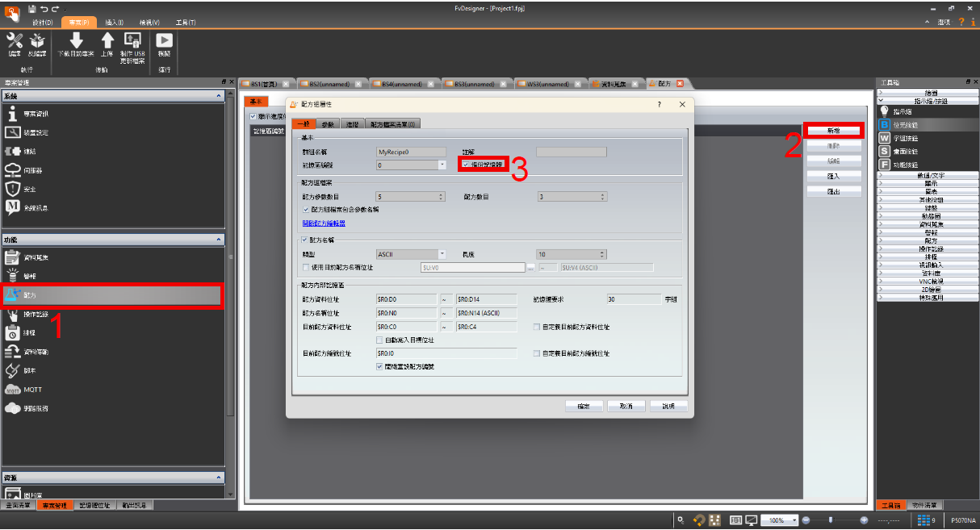Click the 開啟配方編輯器 link
The height and width of the screenshot is (530, 980).
point(324,223)
